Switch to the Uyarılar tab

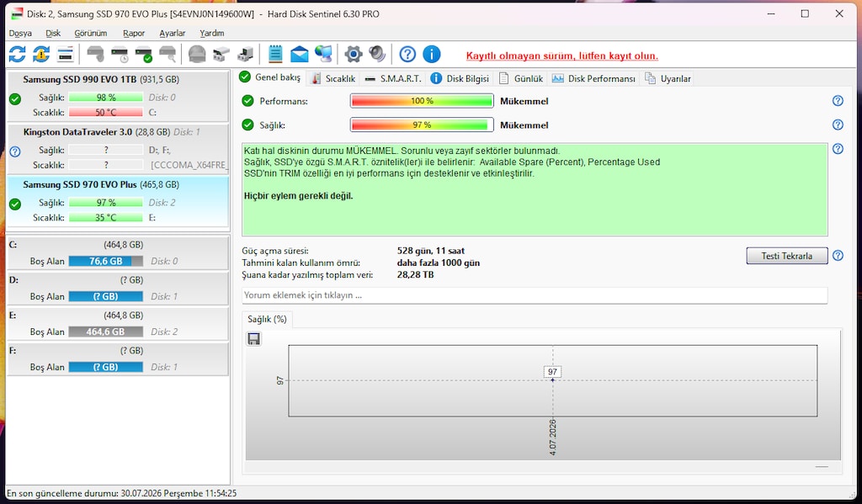click(x=668, y=78)
